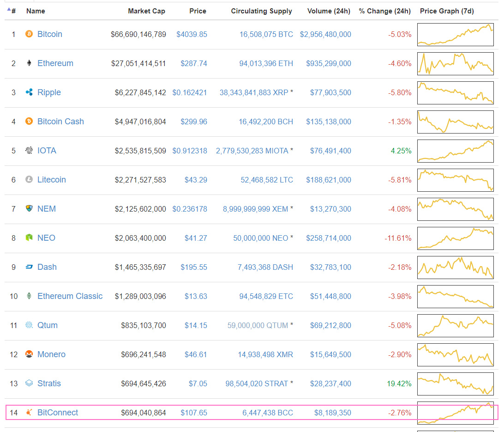The height and width of the screenshot is (432, 504).
Task: View Bitcoin 7-day price graph
Action: pyautogui.click(x=455, y=34)
